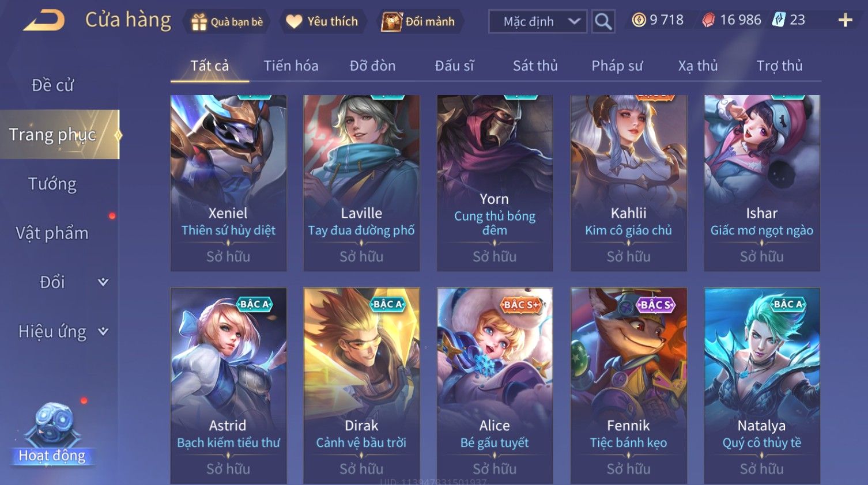This screenshot has width=868, height=485.
Task: Click the blue voucher ticket icon
Action: [779, 20]
